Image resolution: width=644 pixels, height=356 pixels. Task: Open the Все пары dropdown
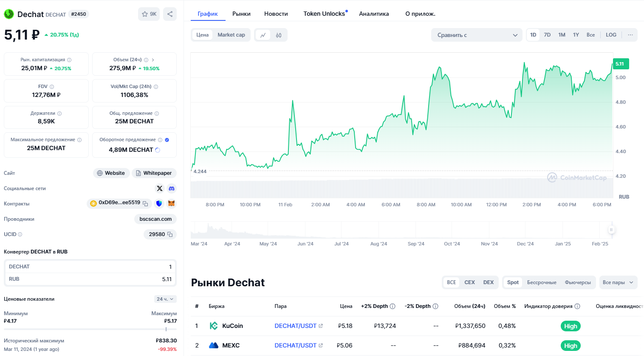pyautogui.click(x=618, y=282)
